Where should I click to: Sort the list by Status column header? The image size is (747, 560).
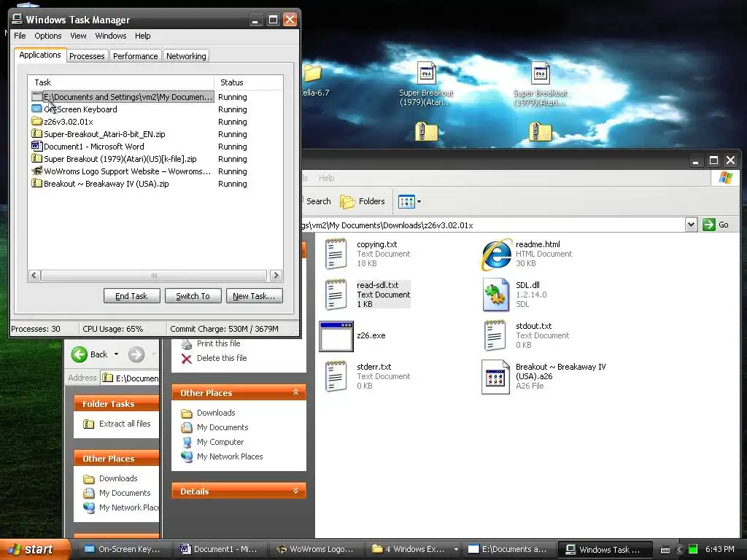coord(248,82)
